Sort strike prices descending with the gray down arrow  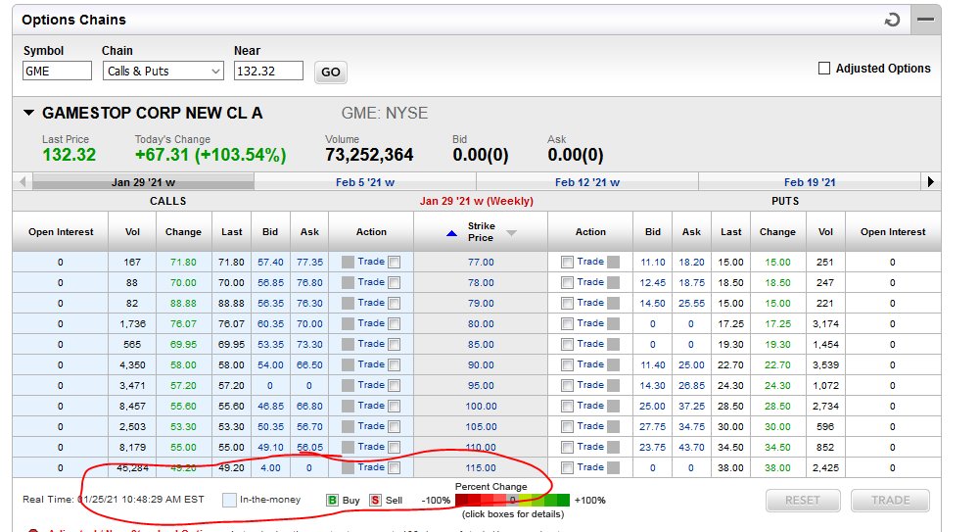(511, 233)
